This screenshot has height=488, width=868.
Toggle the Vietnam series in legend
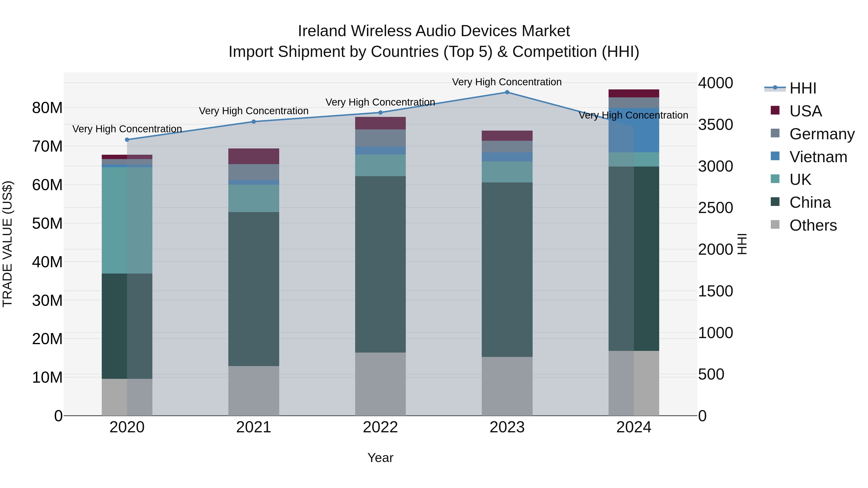(x=809, y=157)
